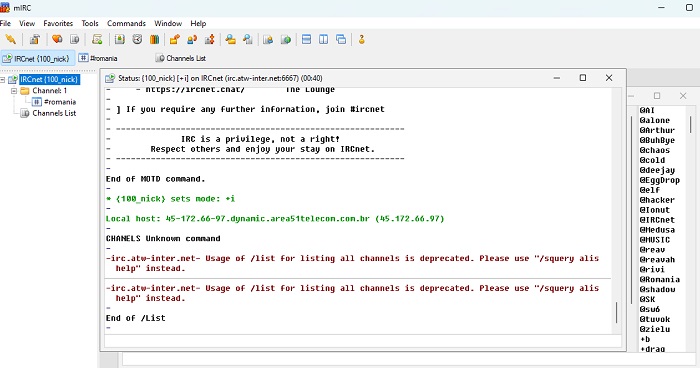Select Channel: 1 folder in treebar
The width and height of the screenshot is (700, 368).
point(49,91)
